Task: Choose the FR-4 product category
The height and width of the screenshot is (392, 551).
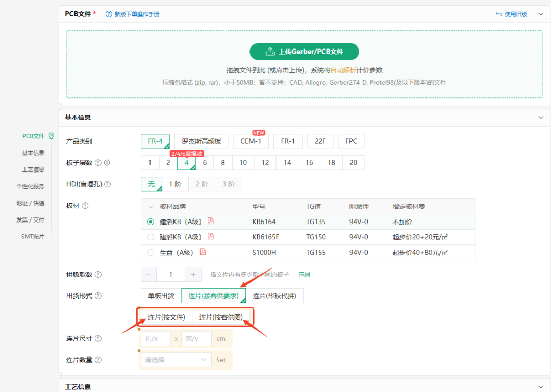Action: click(x=155, y=141)
